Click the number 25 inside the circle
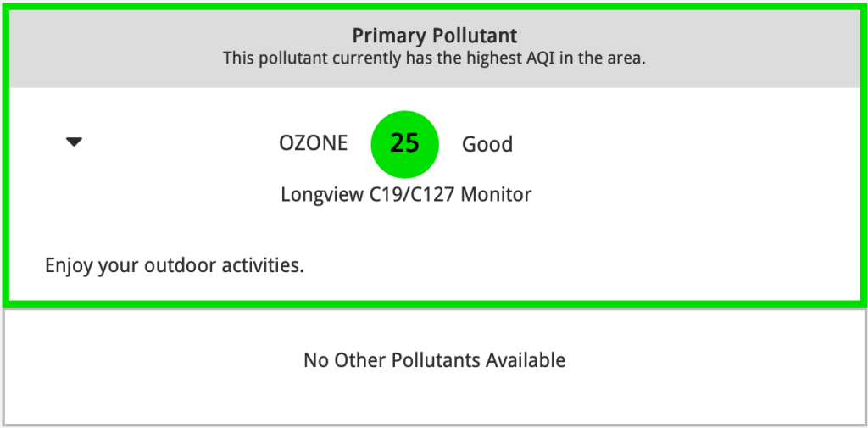868x428 pixels. [x=404, y=143]
